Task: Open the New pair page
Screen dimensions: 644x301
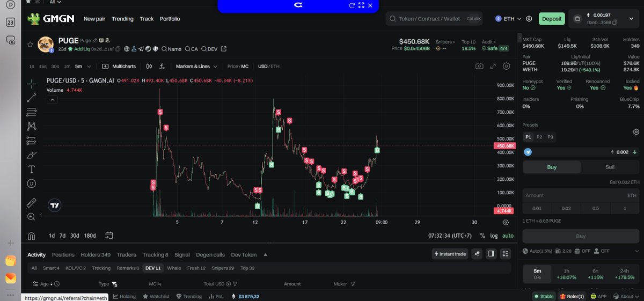Action: [94, 19]
